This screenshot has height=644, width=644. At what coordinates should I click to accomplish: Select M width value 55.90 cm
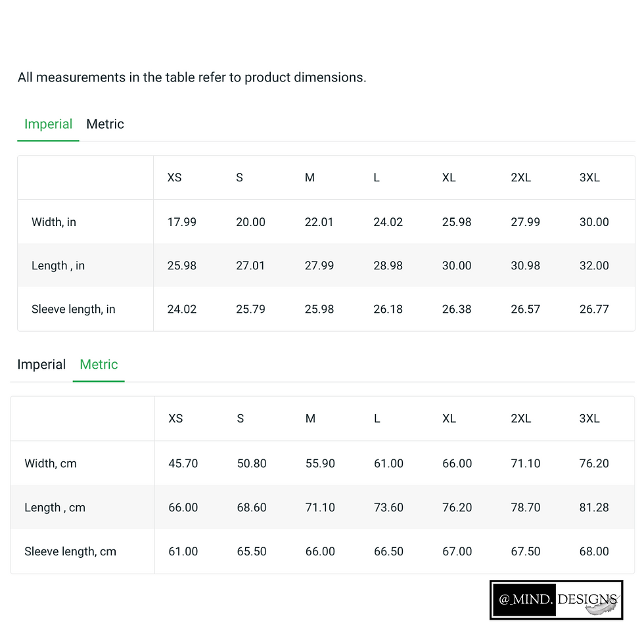[321, 464]
